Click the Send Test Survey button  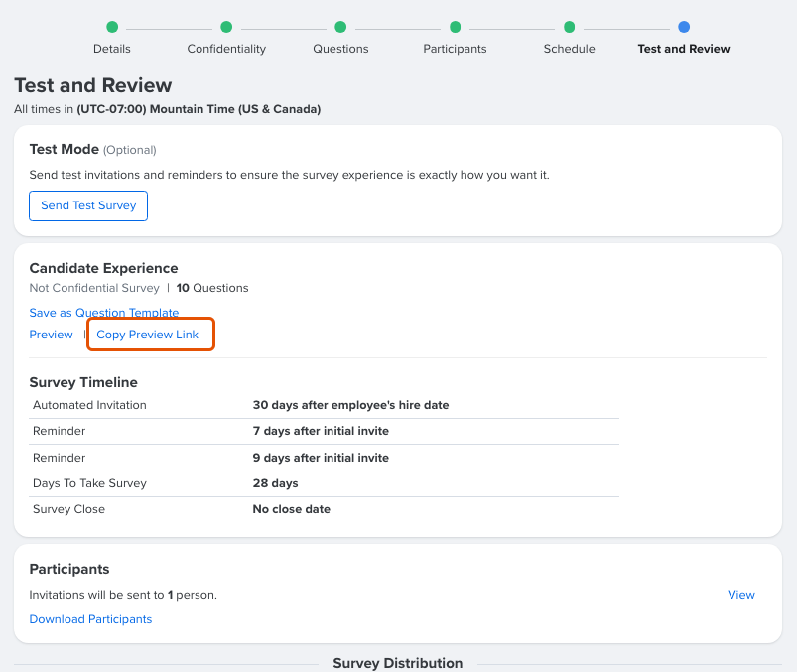pyautogui.click(x=87, y=205)
